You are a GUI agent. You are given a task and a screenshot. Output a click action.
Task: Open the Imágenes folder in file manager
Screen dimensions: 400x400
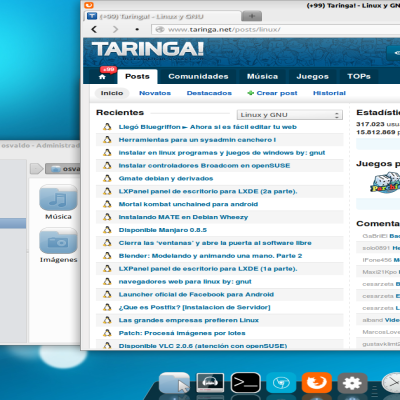[58, 241]
